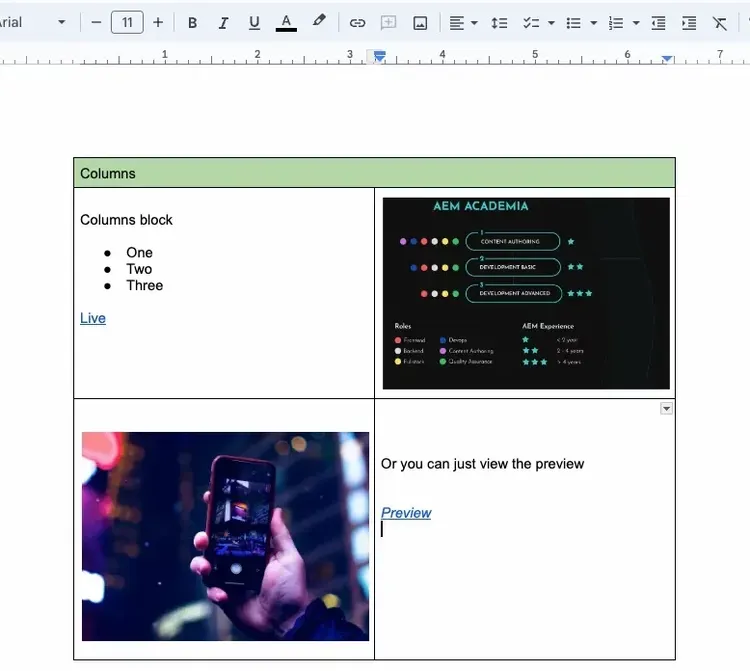Decrease the paragraph indent
Screen dimensions: 750x671
[658, 22]
